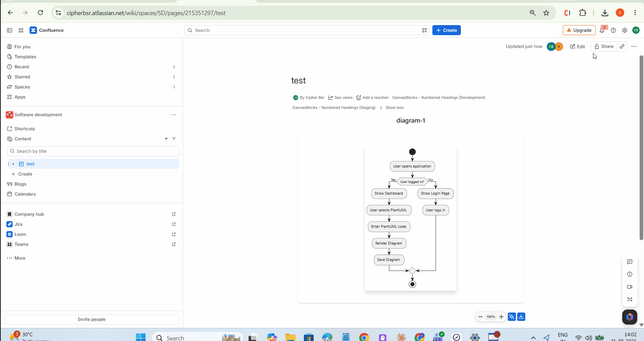644x341 pixels.
Task: Click the top Confluence Search field
Action: click(x=307, y=30)
